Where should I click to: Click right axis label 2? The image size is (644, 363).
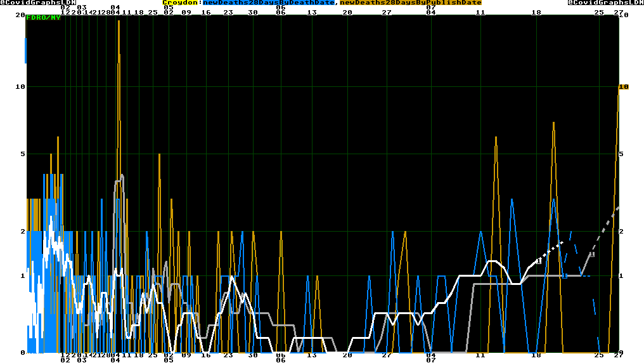point(621,232)
